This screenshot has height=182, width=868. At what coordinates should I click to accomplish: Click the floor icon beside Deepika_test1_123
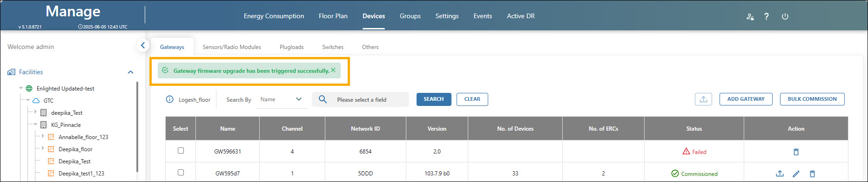tap(51, 173)
